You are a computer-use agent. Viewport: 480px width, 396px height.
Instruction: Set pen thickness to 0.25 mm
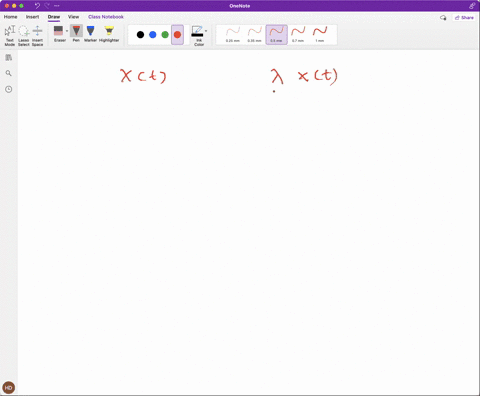click(x=233, y=35)
